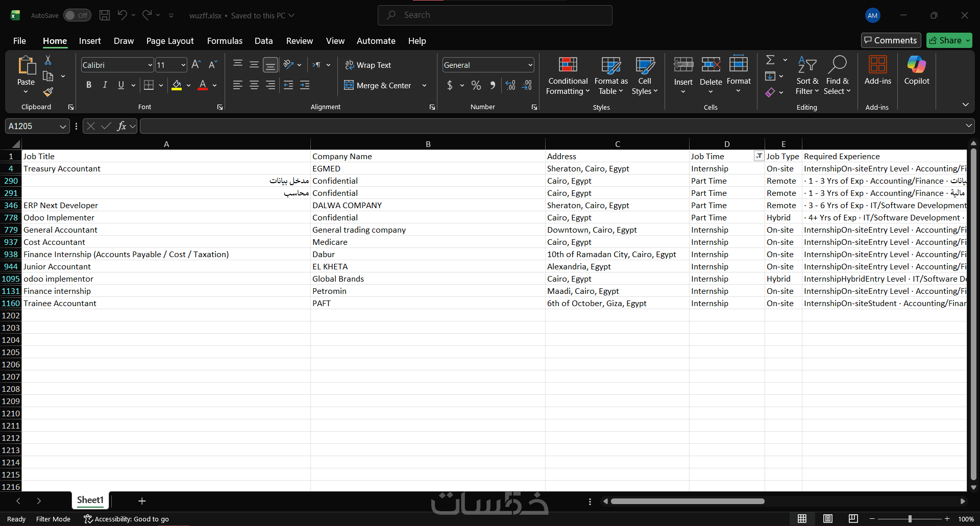Click the Undo arrow icon
This screenshot has width=980, height=526.
tap(122, 15)
